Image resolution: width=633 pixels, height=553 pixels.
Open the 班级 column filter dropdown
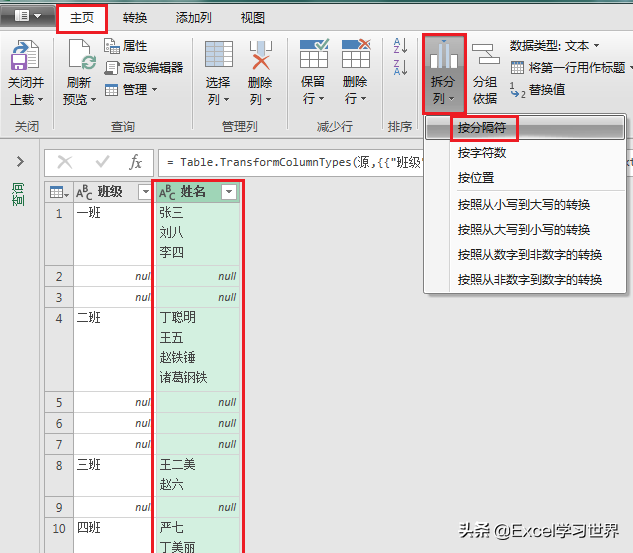[145, 192]
